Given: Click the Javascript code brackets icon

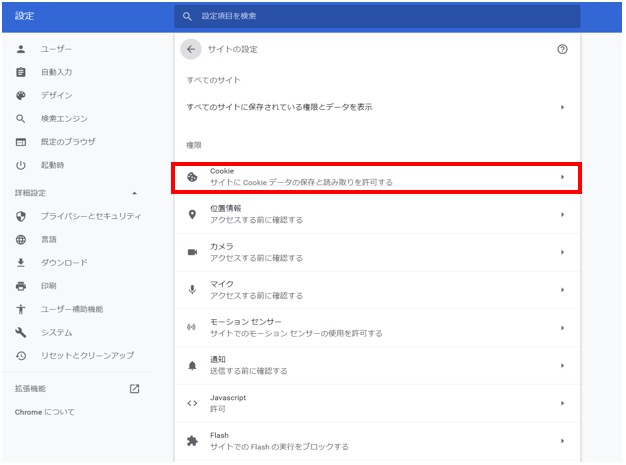Looking at the screenshot, I should pos(193,403).
